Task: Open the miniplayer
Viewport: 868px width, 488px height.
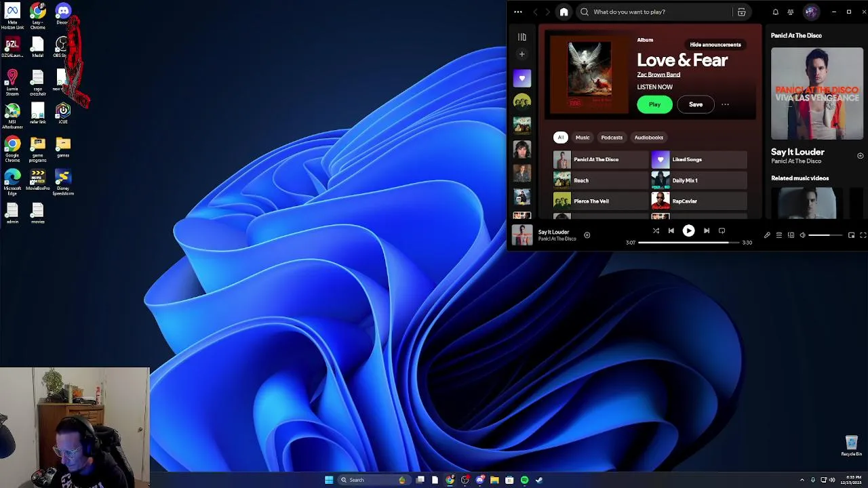Action: pyautogui.click(x=852, y=235)
